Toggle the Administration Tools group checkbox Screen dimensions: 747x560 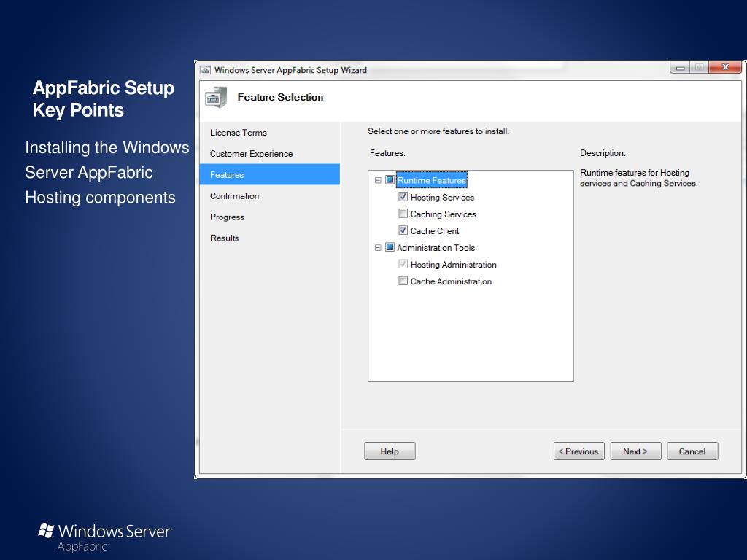pyautogui.click(x=390, y=247)
